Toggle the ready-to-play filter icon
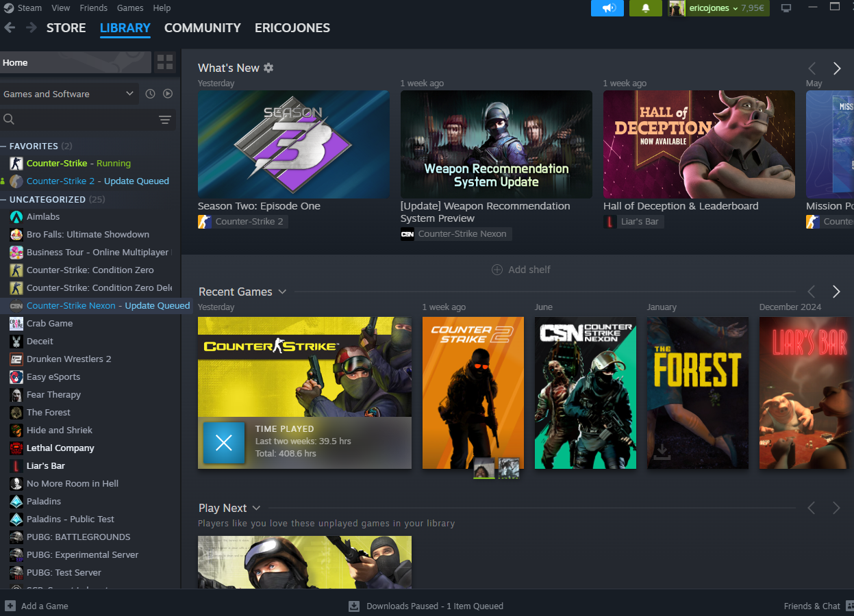 [x=168, y=94]
